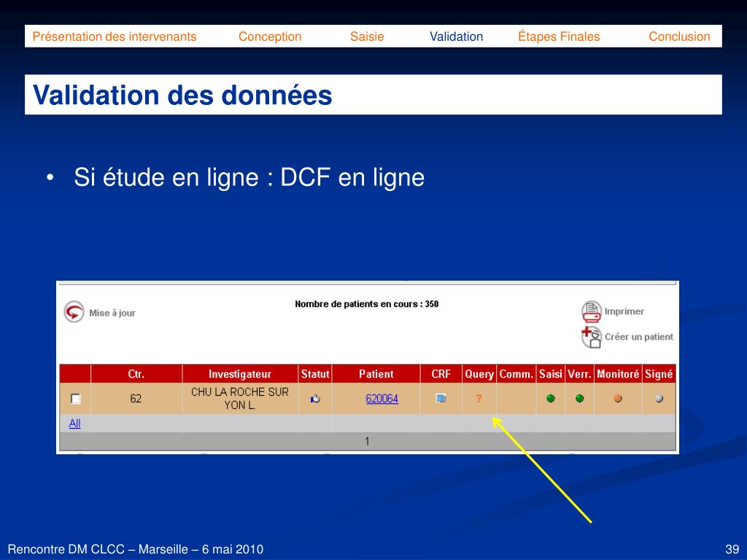Screen dimensions: 747x560
Task: Click the Query column header
Action: coord(479,374)
